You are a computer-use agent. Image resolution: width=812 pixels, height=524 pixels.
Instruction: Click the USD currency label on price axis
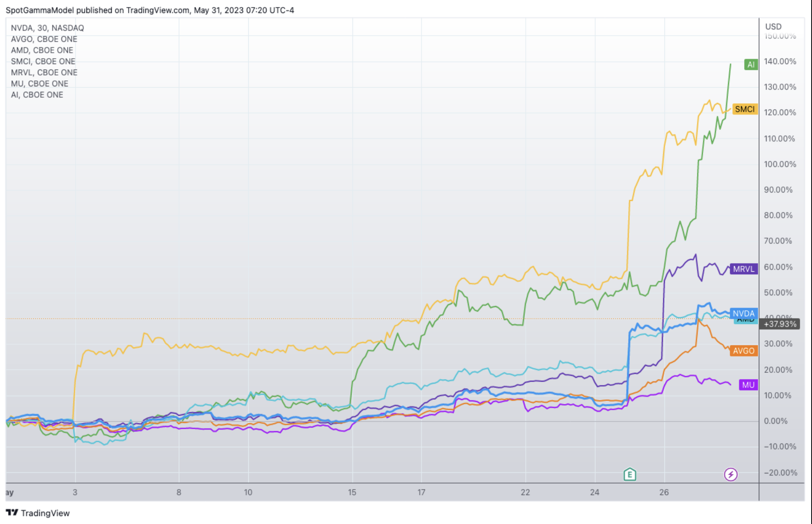(773, 27)
